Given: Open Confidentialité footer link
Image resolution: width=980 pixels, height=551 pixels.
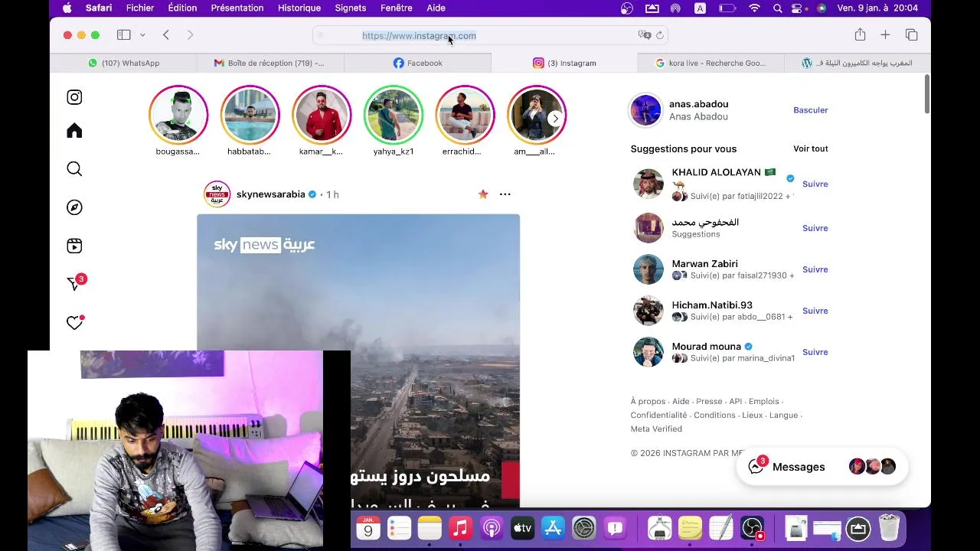Looking at the screenshot, I should (658, 415).
